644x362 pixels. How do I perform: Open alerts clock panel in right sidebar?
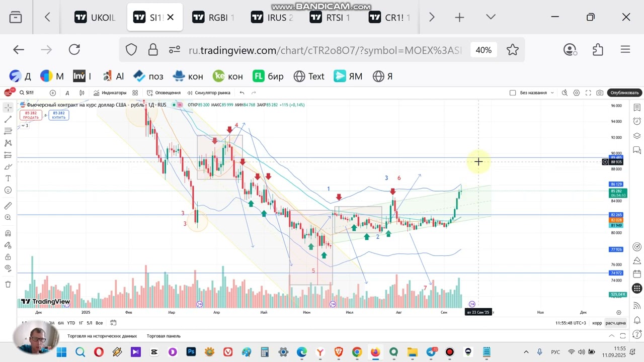[x=637, y=121]
